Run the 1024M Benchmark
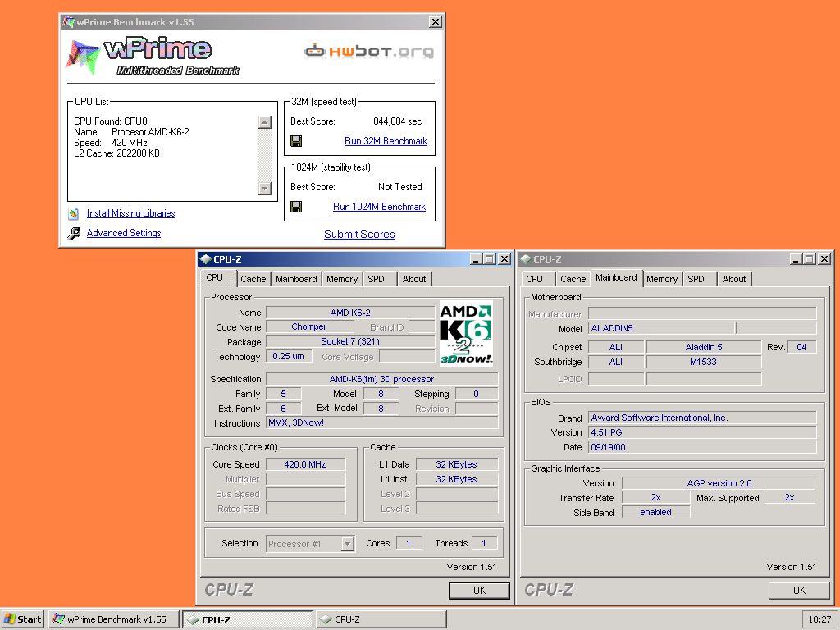The width and height of the screenshot is (840, 630). [379, 207]
